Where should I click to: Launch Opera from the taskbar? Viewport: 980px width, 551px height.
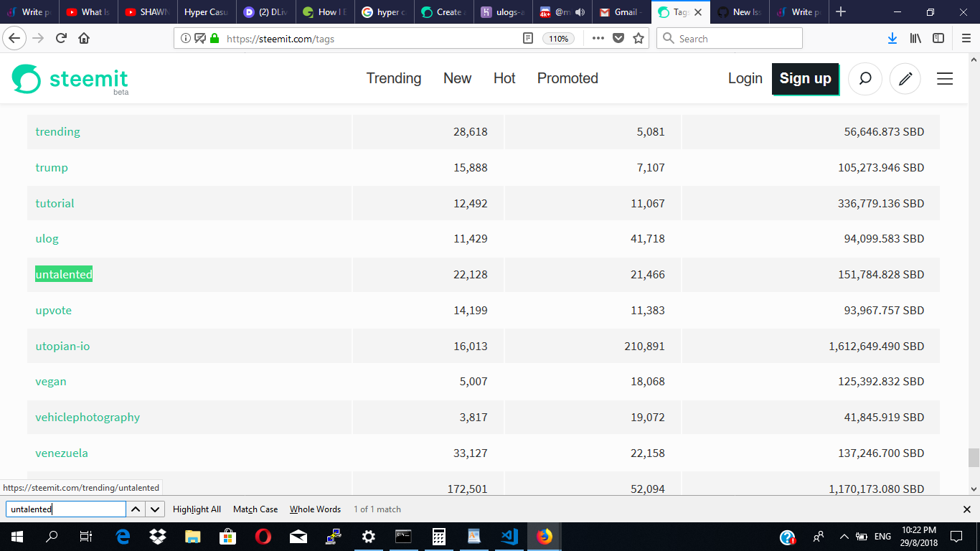263,536
